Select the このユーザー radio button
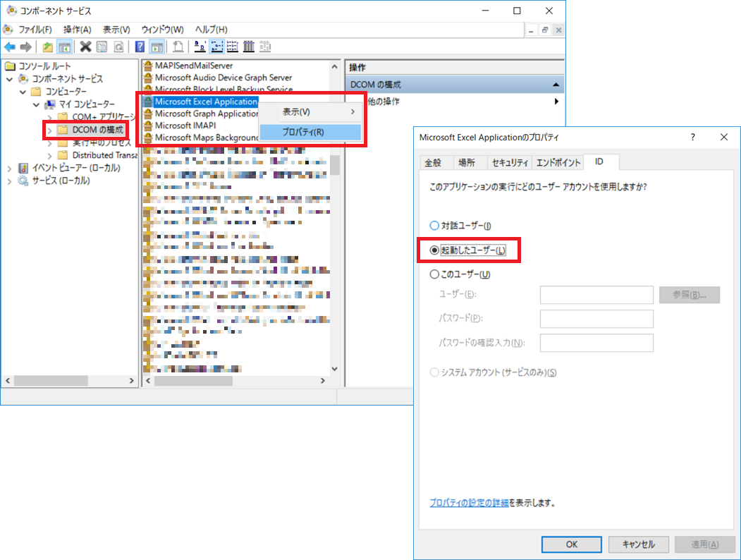The image size is (741, 560). pyautogui.click(x=434, y=274)
